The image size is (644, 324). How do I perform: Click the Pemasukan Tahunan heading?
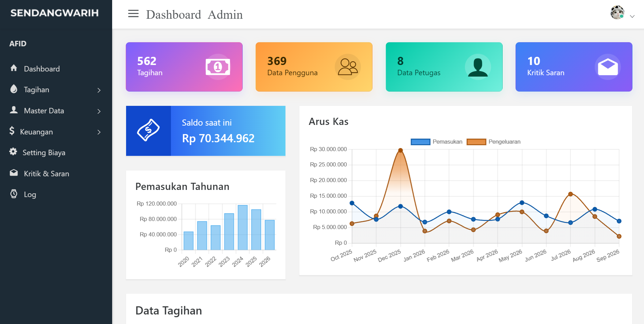[182, 187]
